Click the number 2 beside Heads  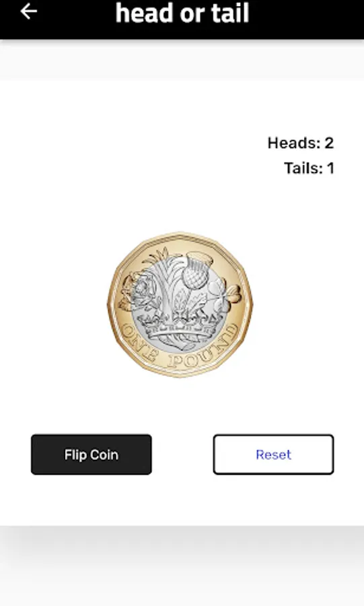point(329,143)
